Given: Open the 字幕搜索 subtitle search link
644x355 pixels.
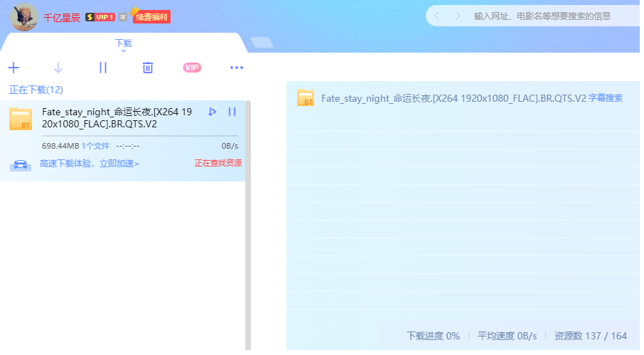Looking at the screenshot, I should coord(606,98).
